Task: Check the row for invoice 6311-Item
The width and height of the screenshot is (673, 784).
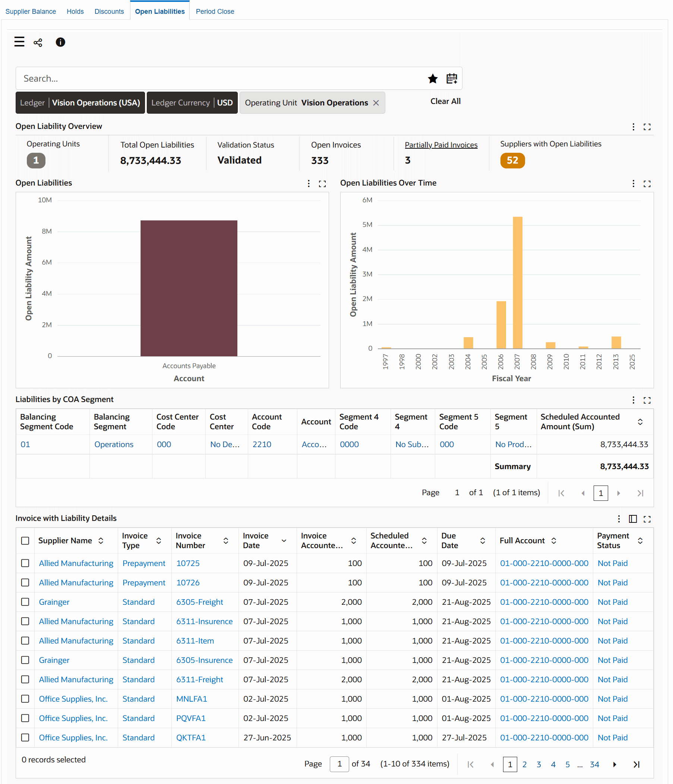Action: [25, 640]
